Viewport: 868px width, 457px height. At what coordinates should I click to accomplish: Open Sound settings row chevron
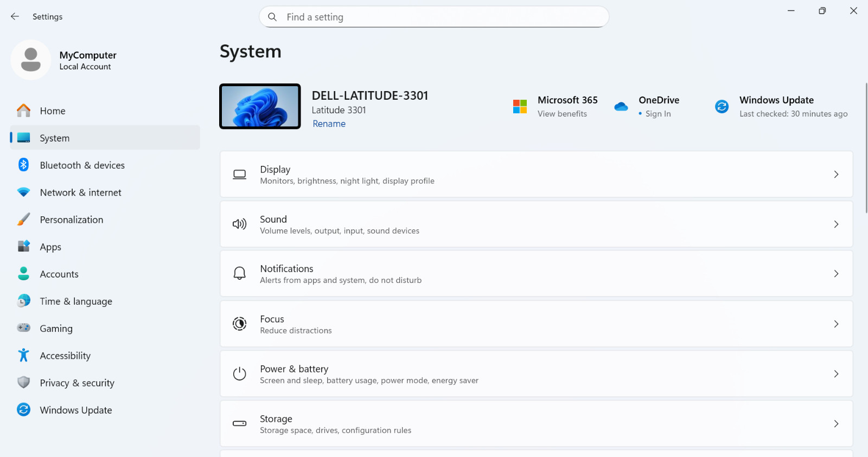[836, 224]
